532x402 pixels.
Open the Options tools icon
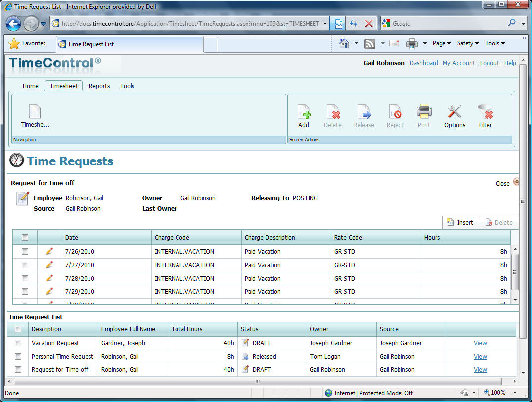click(x=455, y=112)
